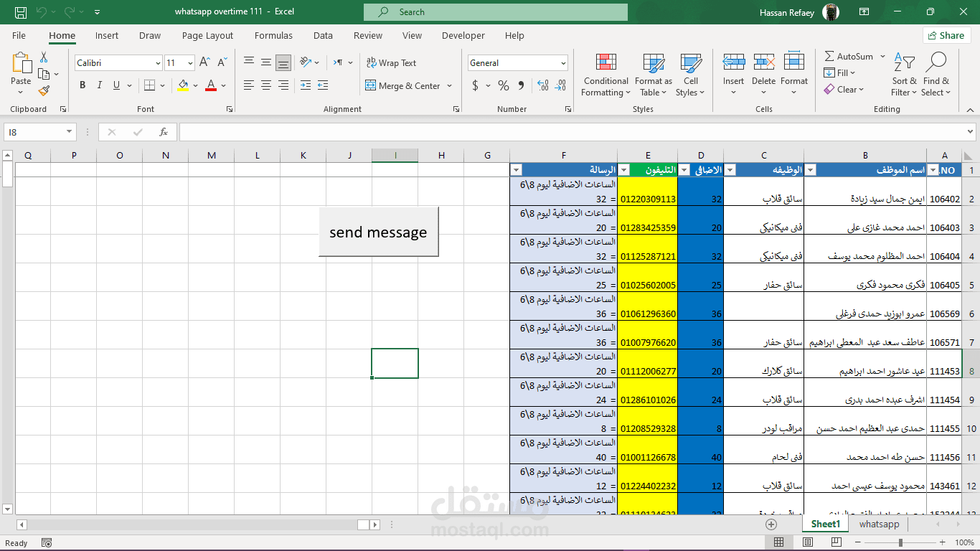This screenshot has width=980, height=551.
Task: Click the Format Painter brush icon
Action: [44, 91]
